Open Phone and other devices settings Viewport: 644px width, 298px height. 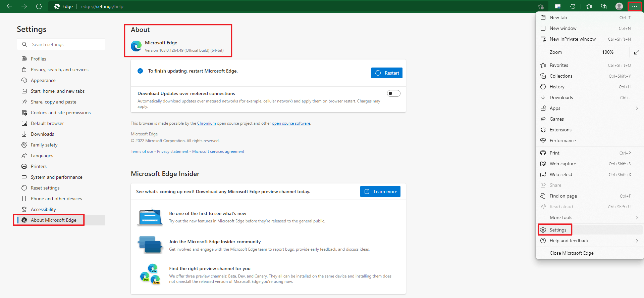tap(61, 199)
